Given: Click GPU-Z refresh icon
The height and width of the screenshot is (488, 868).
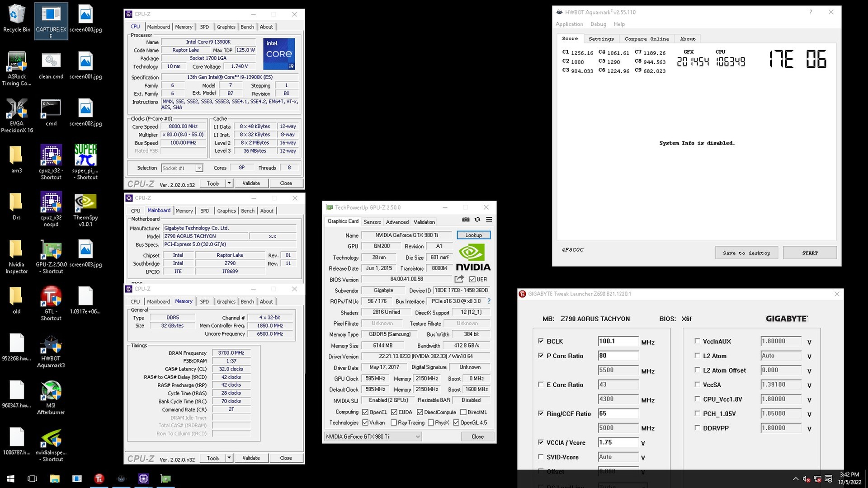Looking at the screenshot, I should 477,220.
